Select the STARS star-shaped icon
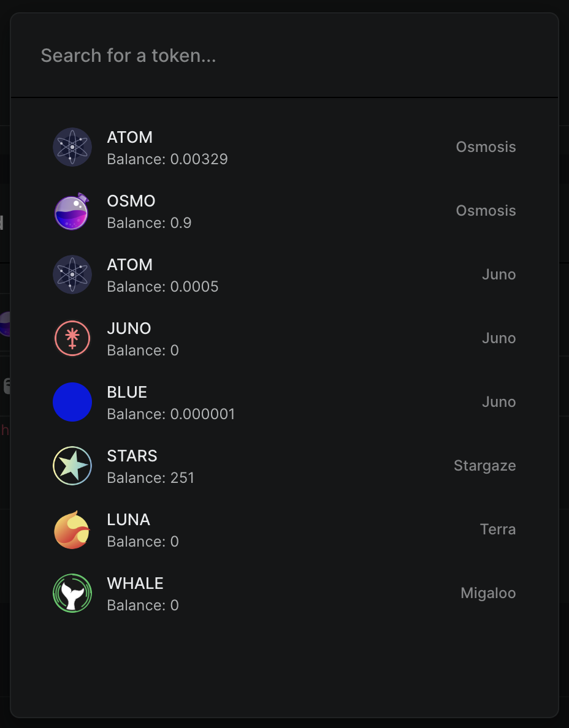Image resolution: width=569 pixels, height=728 pixels. click(72, 466)
